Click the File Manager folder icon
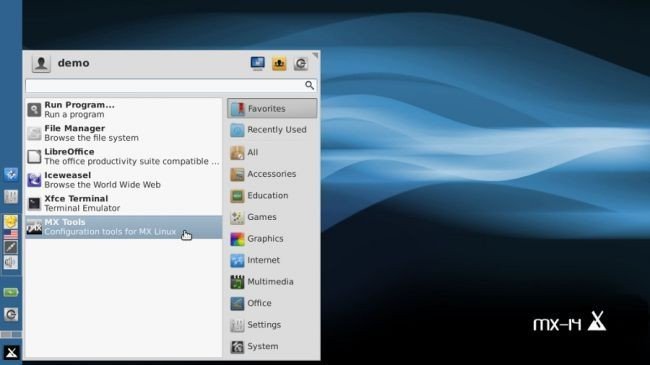The image size is (650, 365). click(34, 134)
